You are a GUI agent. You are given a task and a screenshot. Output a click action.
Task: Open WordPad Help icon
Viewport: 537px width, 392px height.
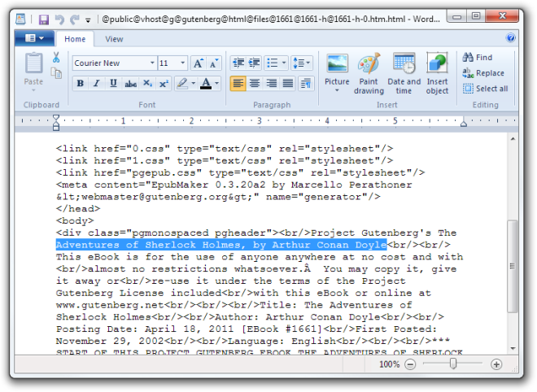(x=510, y=37)
